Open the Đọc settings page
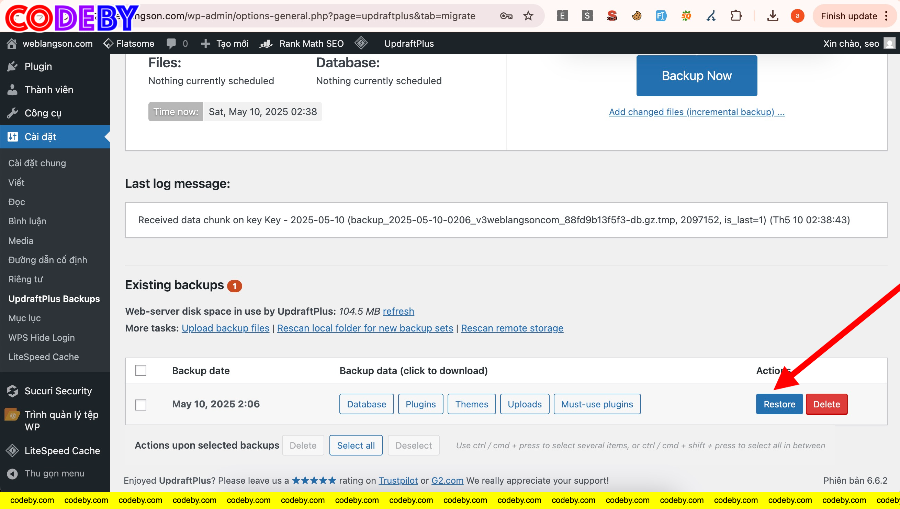The width and height of the screenshot is (900, 509). tap(17, 202)
